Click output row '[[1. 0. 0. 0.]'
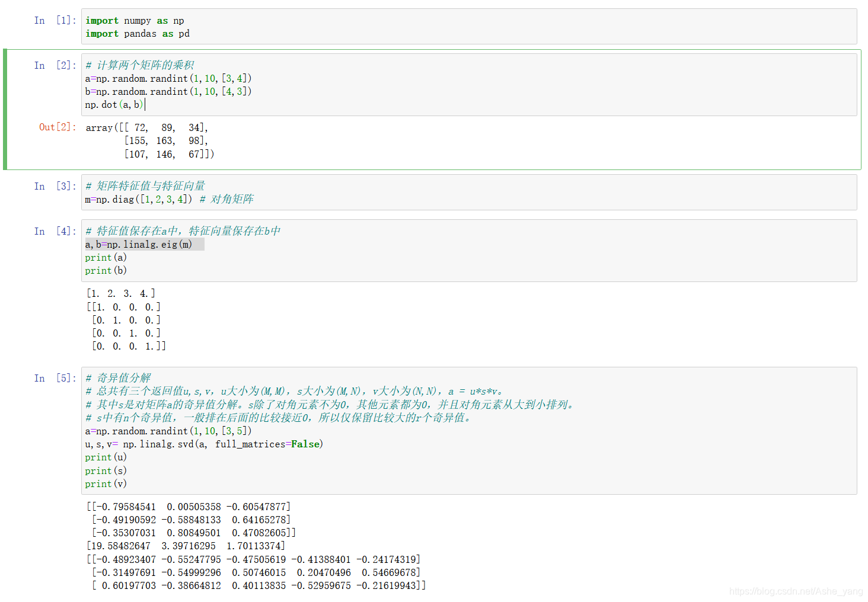 123,308
